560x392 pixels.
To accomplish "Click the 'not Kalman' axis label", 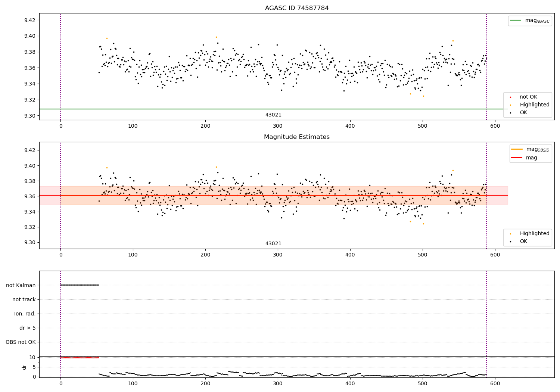I will tap(21, 286).
